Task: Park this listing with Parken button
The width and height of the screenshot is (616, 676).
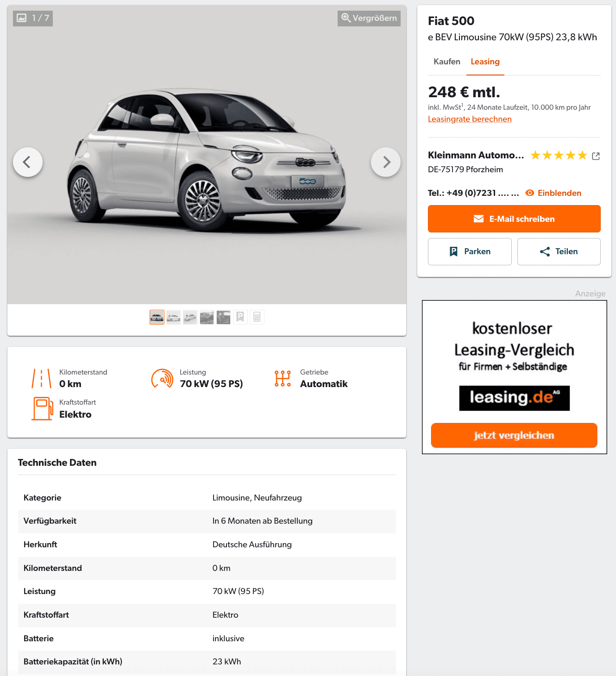Action: tap(470, 251)
